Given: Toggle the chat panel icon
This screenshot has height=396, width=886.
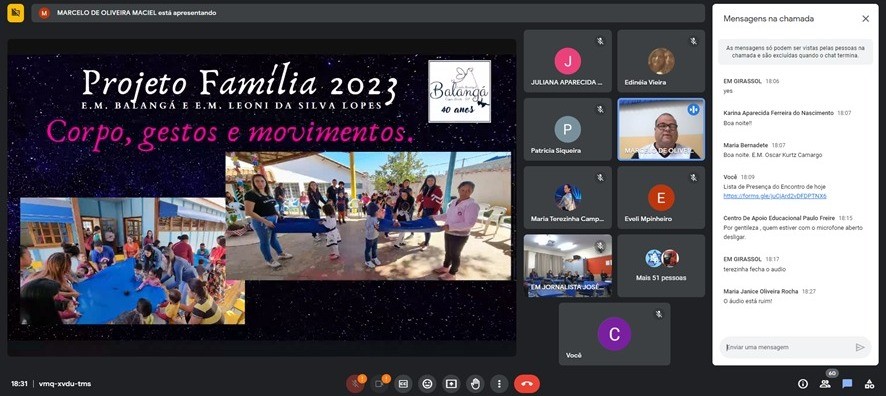Looking at the screenshot, I should [847, 384].
